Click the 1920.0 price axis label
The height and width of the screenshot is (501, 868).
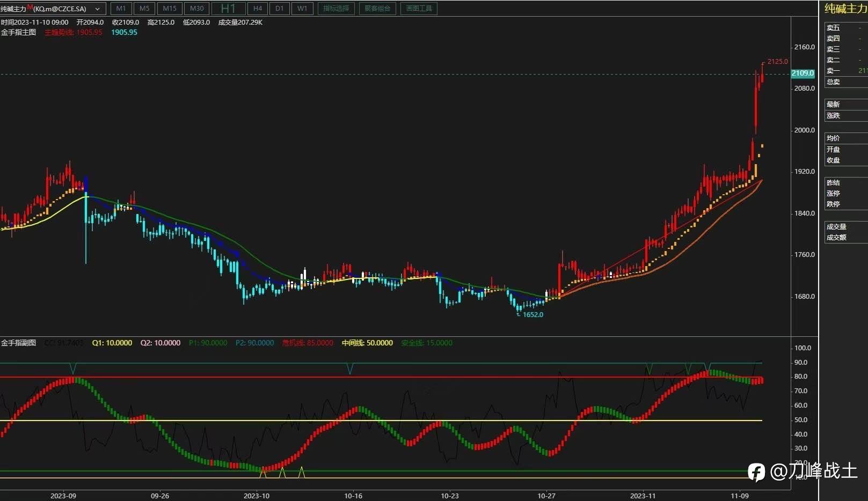[805, 172]
